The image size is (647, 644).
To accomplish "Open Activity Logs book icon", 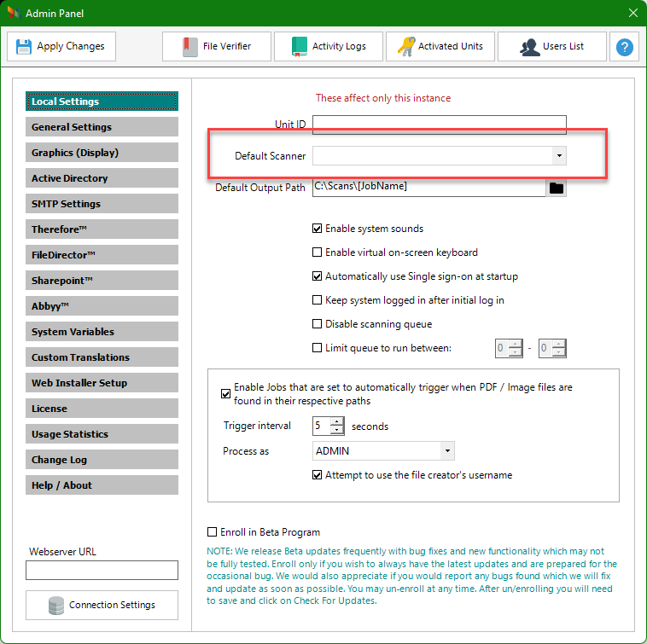I will pyautogui.click(x=300, y=47).
